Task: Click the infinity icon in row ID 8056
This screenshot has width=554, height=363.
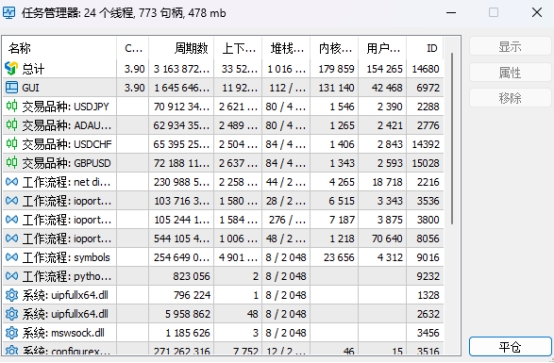Action: click(x=12, y=238)
